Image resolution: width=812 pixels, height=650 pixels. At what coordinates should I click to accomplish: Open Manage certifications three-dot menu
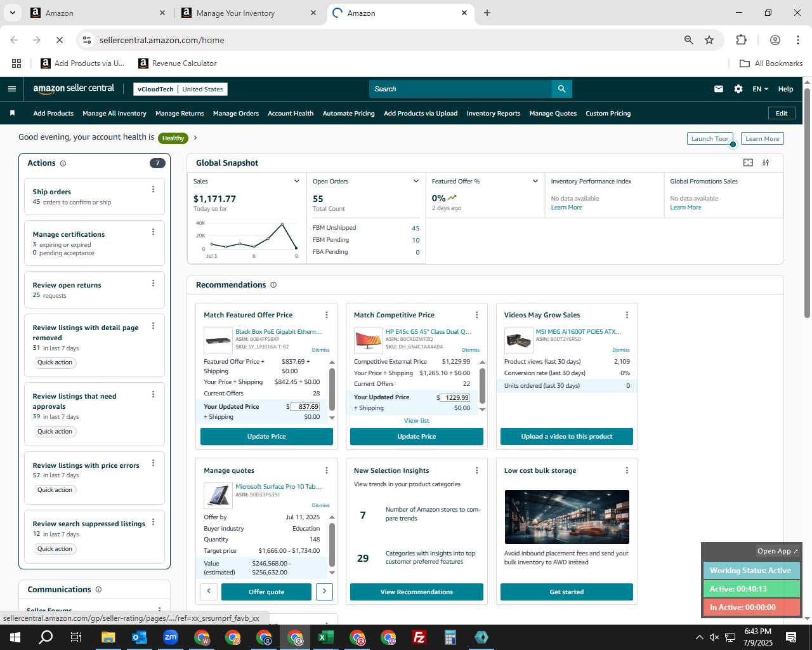tap(153, 232)
